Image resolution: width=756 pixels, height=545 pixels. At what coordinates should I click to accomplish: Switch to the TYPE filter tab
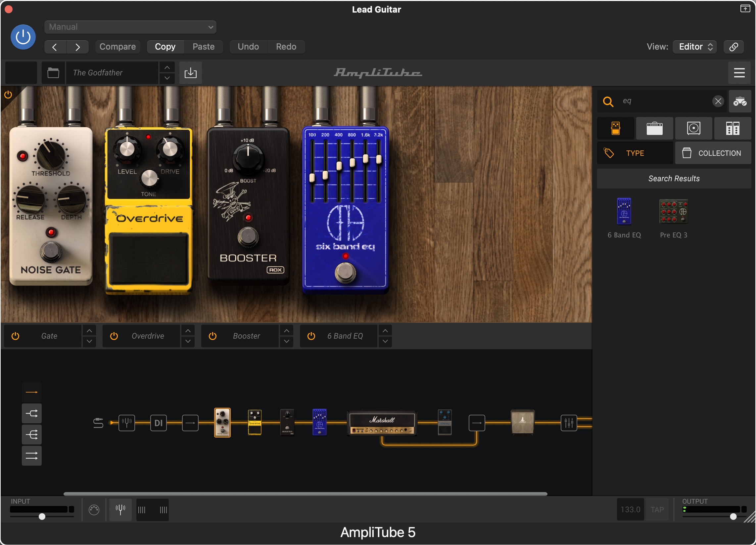(x=635, y=153)
